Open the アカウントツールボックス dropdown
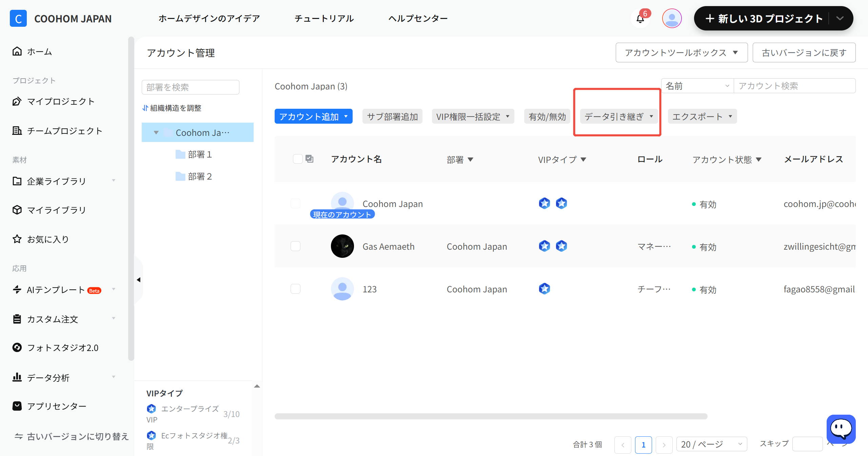 (682, 53)
